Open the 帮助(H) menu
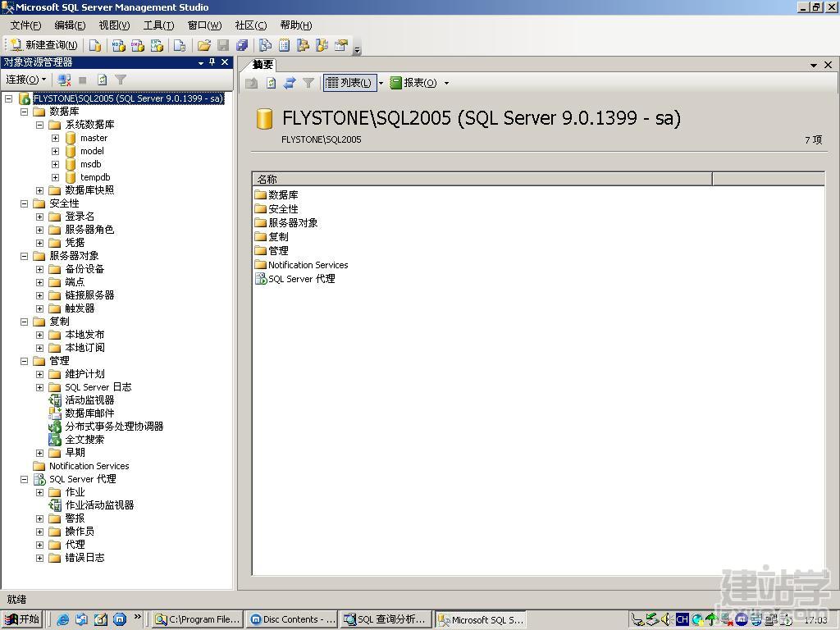 click(295, 25)
